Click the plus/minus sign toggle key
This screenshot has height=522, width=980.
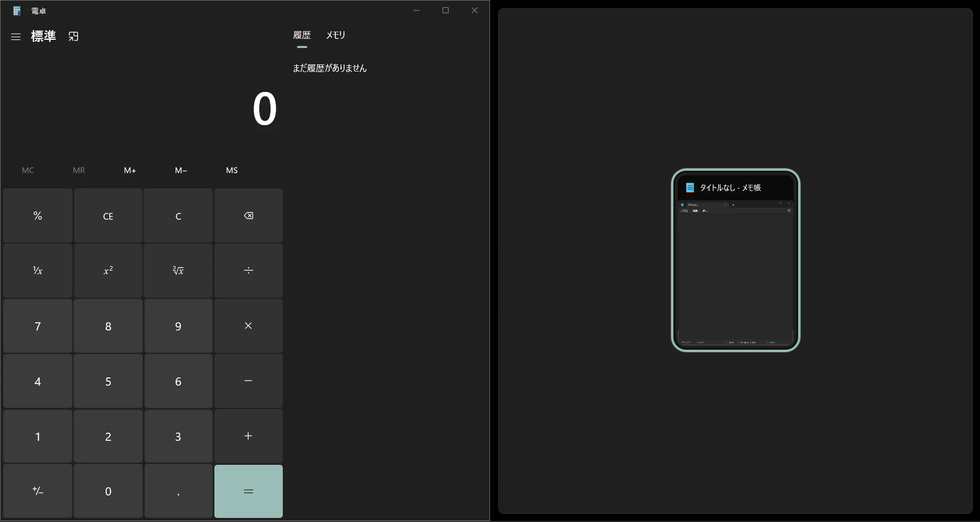pos(38,491)
